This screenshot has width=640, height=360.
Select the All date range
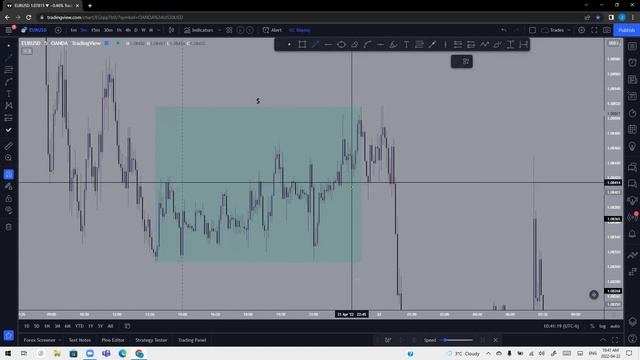[110, 326]
